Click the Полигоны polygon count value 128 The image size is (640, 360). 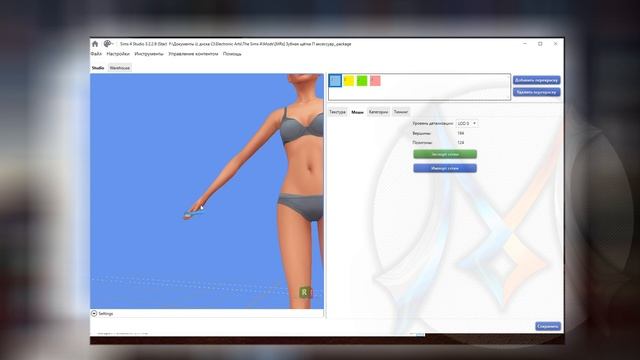(x=460, y=143)
